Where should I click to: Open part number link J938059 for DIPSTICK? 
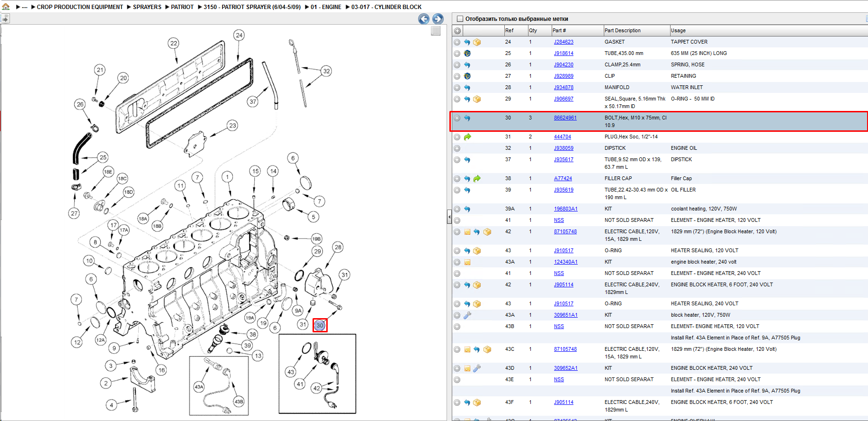coord(564,148)
